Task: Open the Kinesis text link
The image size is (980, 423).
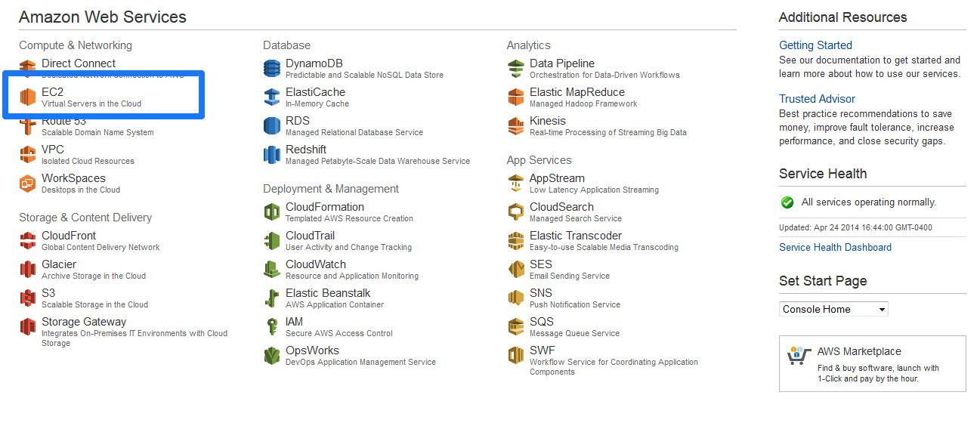Action: pyautogui.click(x=548, y=121)
